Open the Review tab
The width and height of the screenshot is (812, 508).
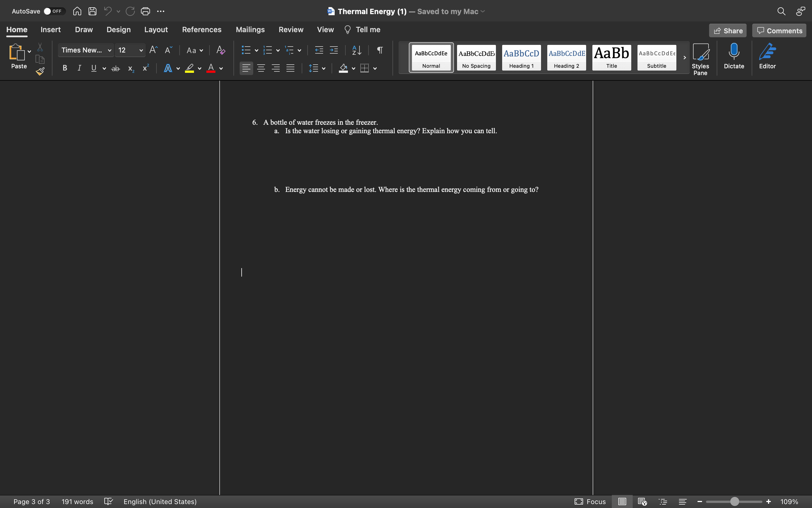(291, 30)
